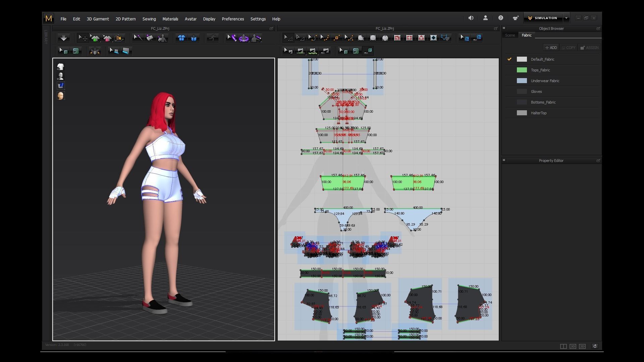Toggle avatar display icon in 3D viewport
The height and width of the screenshot is (362, 644).
[61, 76]
